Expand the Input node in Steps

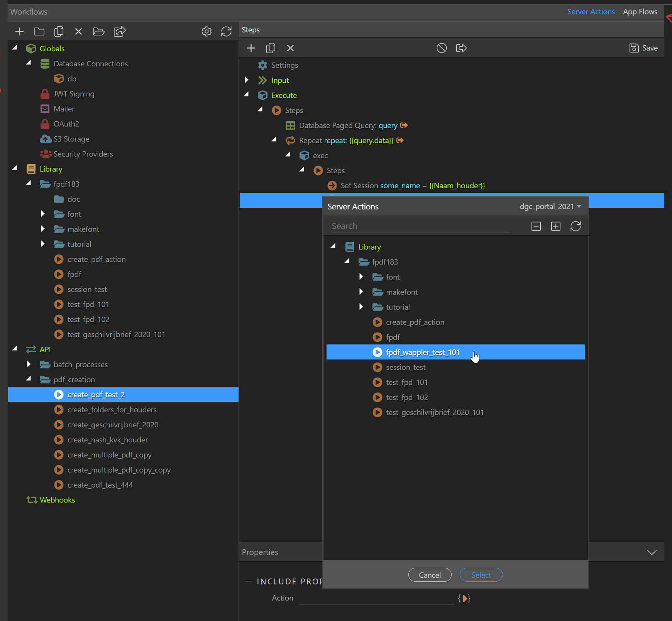[247, 80]
